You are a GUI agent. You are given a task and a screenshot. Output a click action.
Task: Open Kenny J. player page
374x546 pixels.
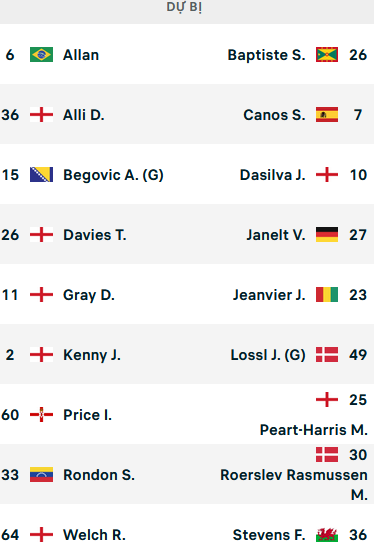click(x=92, y=355)
